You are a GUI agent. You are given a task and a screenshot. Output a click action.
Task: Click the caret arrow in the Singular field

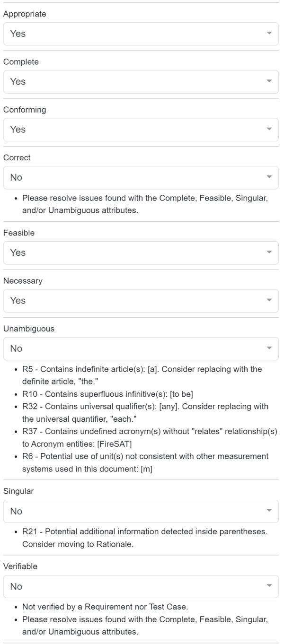(269, 511)
